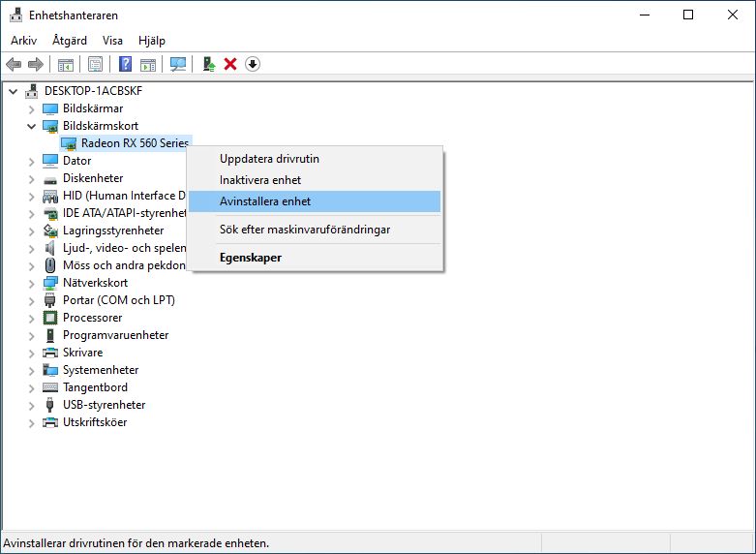
Task: Maximize the Enhetshanteraren window
Action: [688, 15]
